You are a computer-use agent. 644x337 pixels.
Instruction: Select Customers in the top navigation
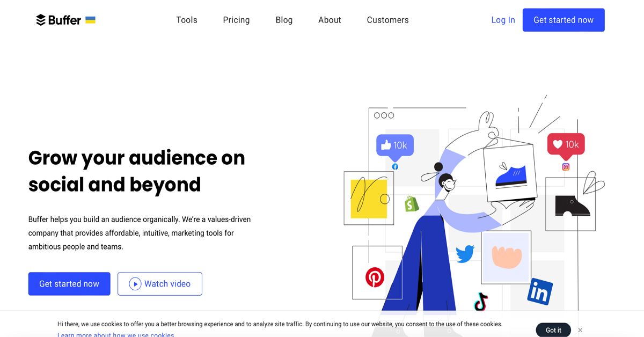point(387,20)
